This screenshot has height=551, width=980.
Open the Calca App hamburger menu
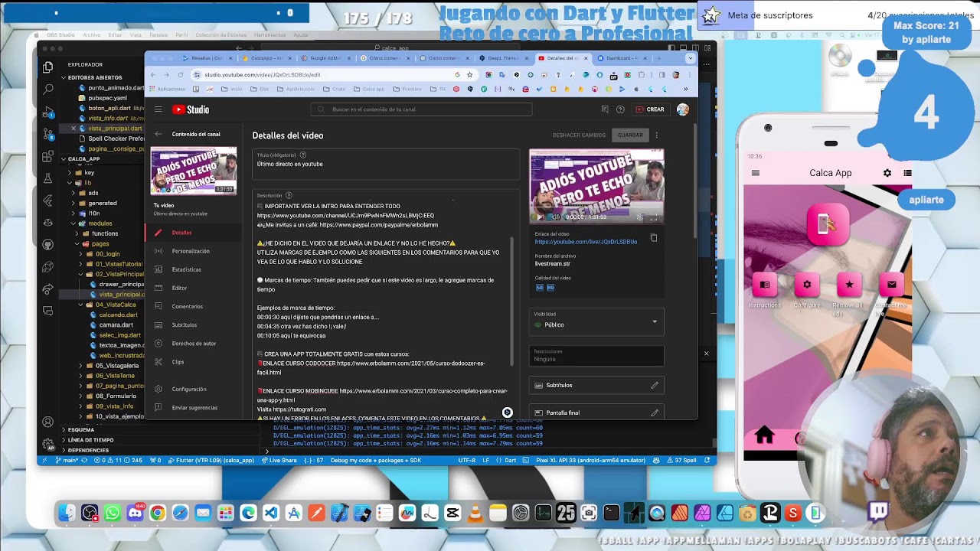(756, 173)
